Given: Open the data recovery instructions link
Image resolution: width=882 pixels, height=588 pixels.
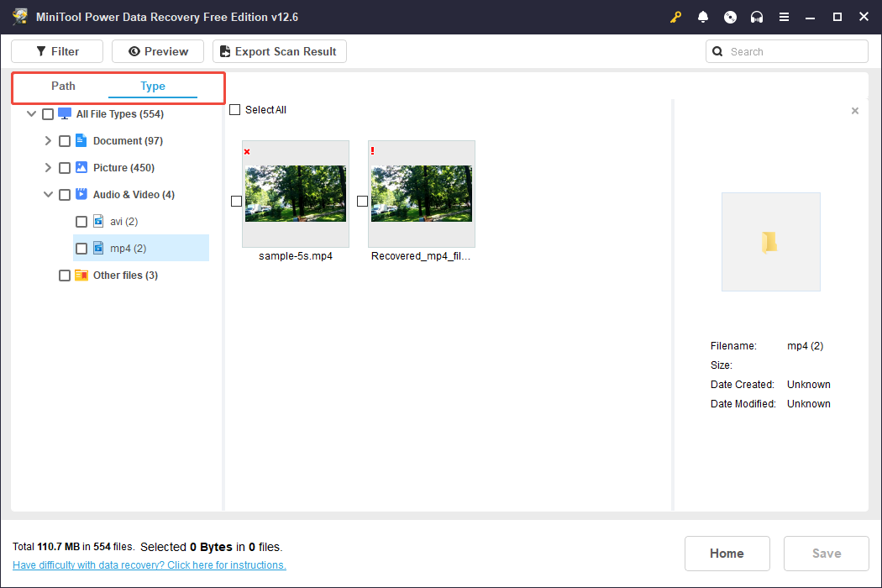Looking at the screenshot, I should [x=149, y=565].
